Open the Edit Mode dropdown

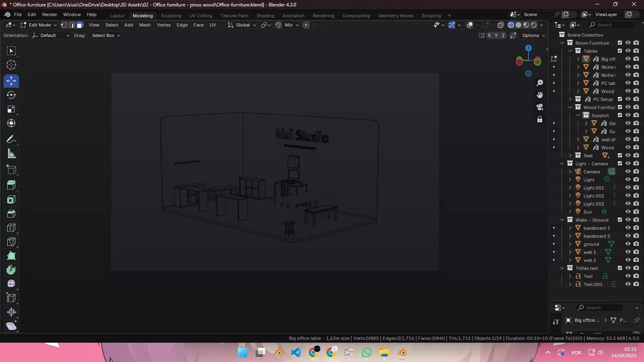pos(39,25)
